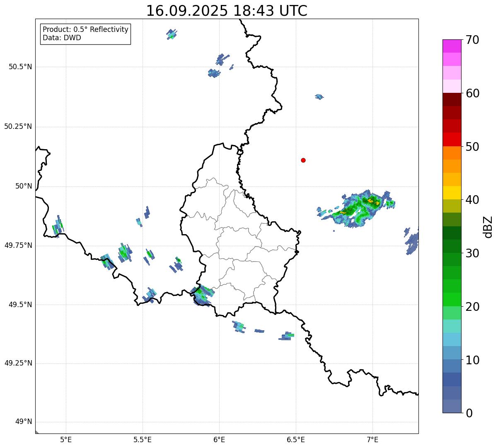Click the 50.5°N latitude label
The width and height of the screenshot is (498, 448).
20,67
